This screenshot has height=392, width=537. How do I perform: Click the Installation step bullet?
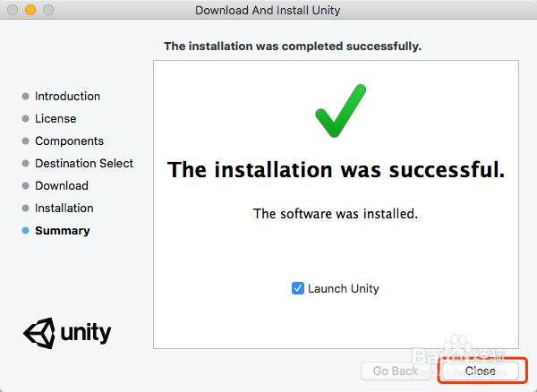tap(25, 209)
